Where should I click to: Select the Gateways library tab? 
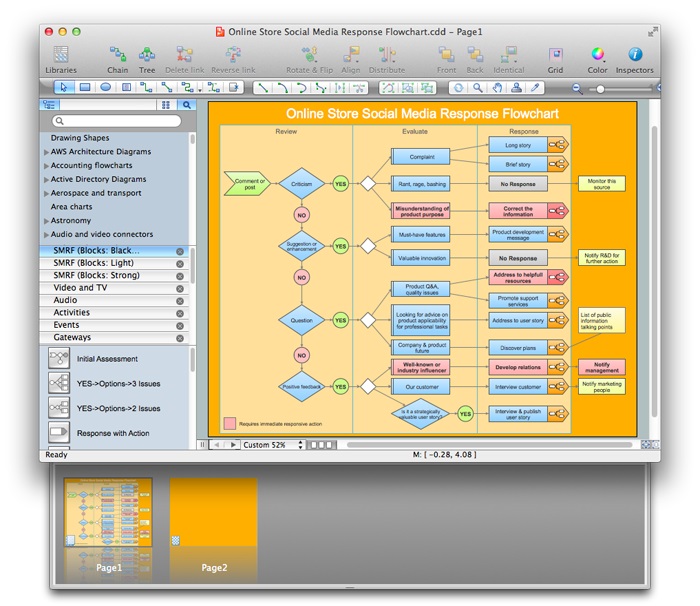tap(114, 338)
